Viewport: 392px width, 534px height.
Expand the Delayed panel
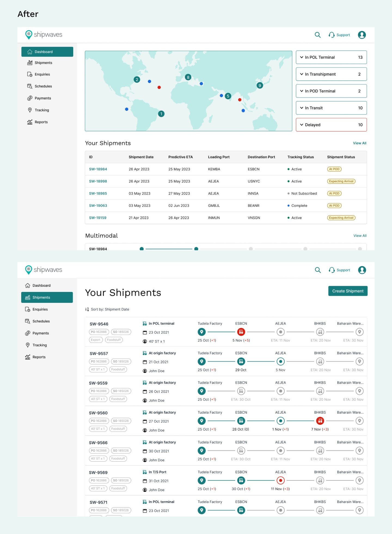click(331, 125)
